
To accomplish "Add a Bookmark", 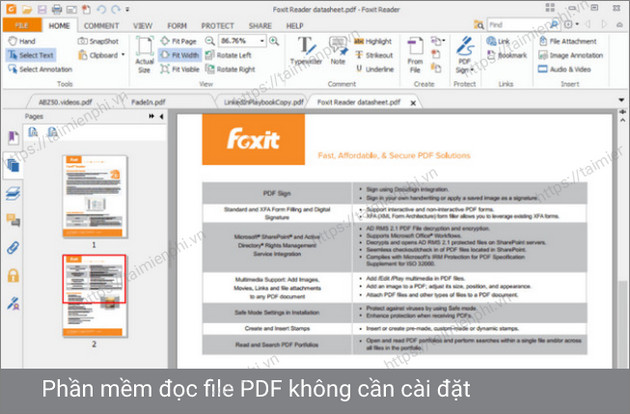I will click(x=507, y=55).
